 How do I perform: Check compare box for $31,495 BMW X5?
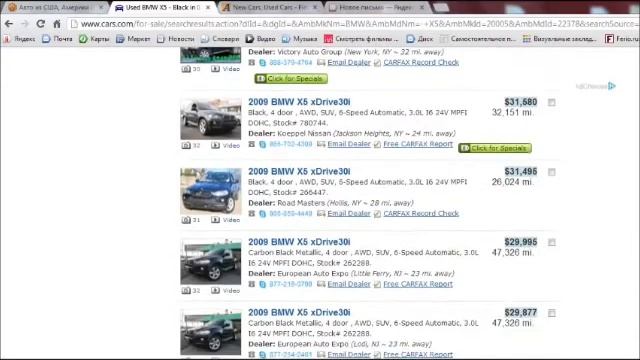551,172
